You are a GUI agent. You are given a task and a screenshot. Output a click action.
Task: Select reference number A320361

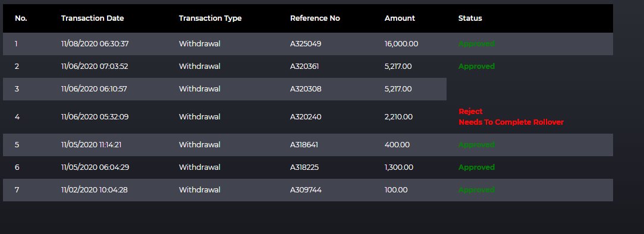click(x=304, y=67)
